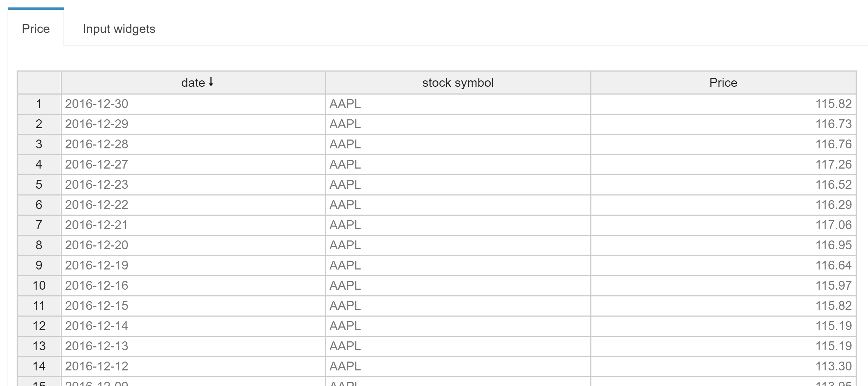Click the date cell 2016-12-23
This screenshot has height=386, width=868.
tap(97, 185)
